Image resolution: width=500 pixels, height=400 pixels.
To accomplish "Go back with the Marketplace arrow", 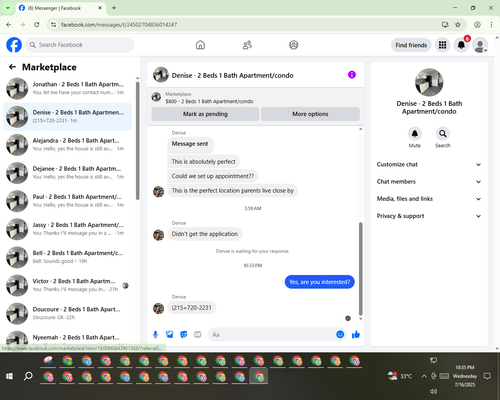I will (x=12, y=67).
